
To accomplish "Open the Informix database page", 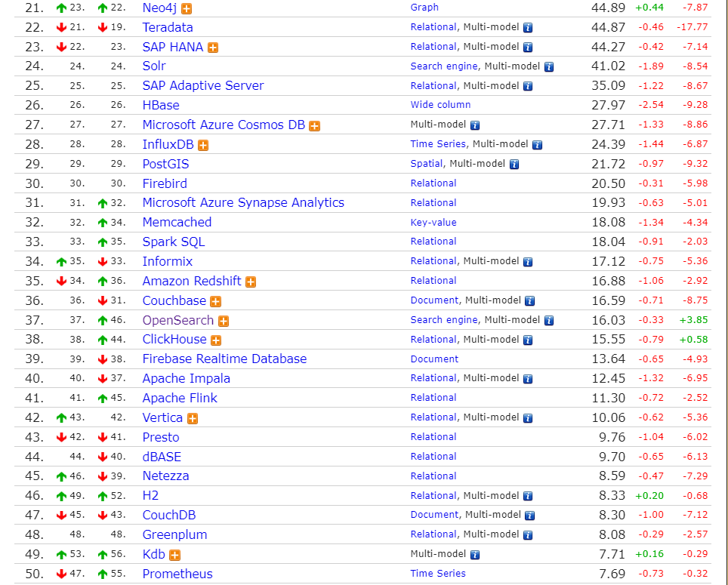I will click(x=168, y=262).
